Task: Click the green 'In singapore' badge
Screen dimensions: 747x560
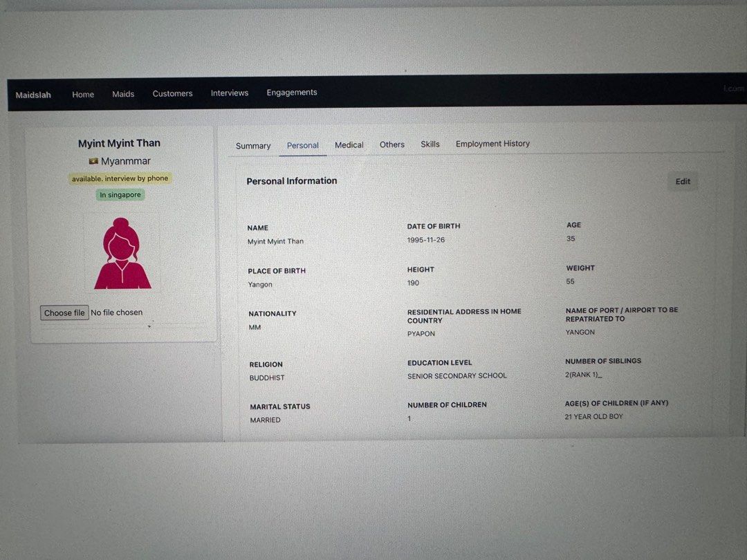Action: point(120,195)
